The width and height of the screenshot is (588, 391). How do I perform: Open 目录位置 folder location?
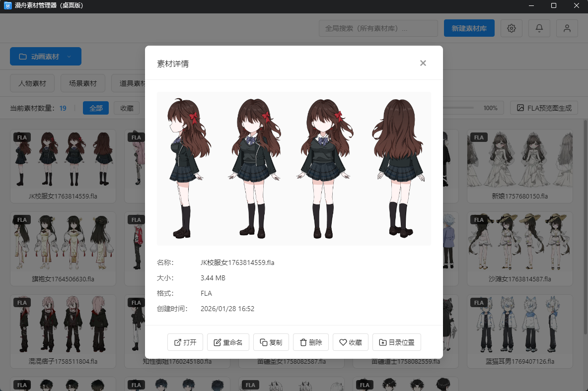pos(396,342)
